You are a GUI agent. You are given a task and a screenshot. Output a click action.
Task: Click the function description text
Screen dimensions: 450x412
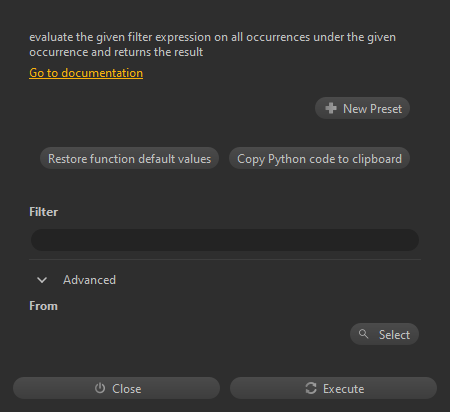pyautogui.click(x=212, y=44)
